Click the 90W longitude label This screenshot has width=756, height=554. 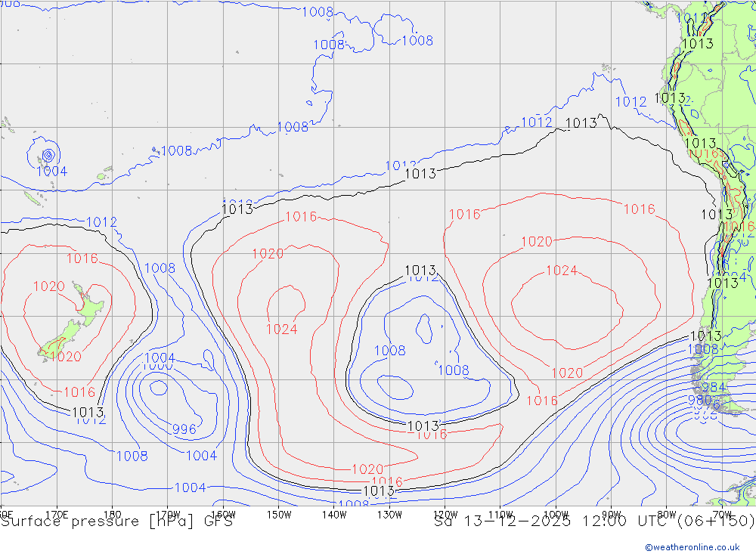(x=612, y=515)
